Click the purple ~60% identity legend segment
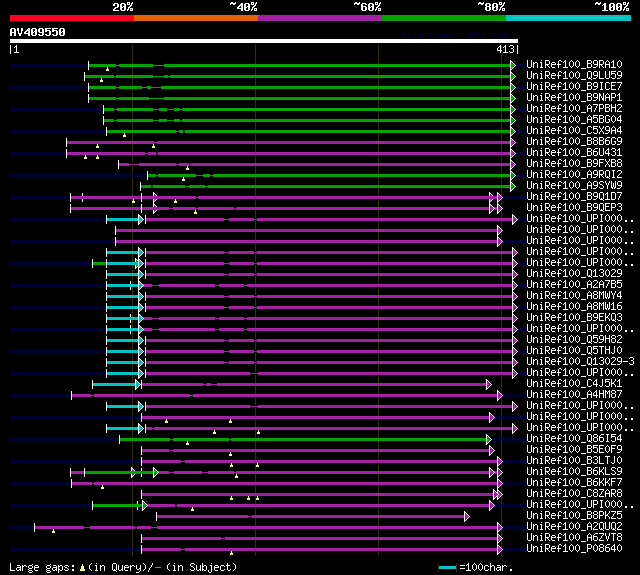The height and width of the screenshot is (575, 640). click(320, 18)
